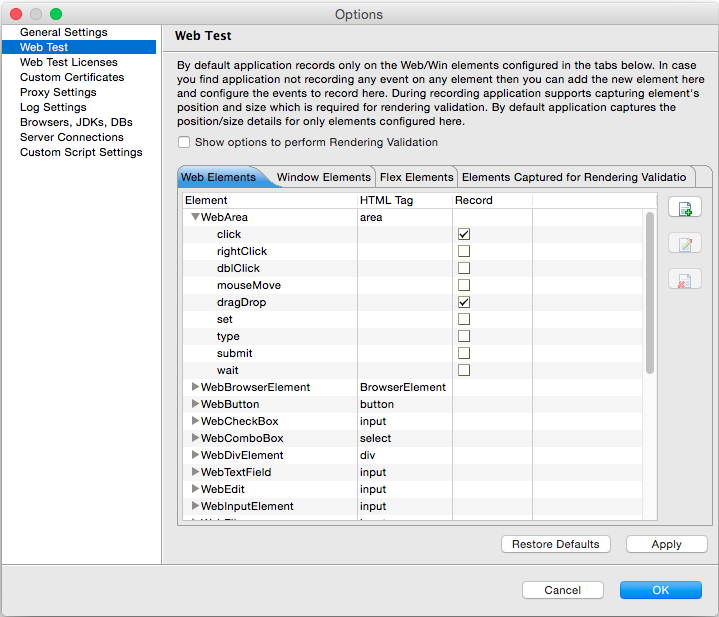Viewport: 719px width, 617px height.
Task: Click the 'BrowserElement' HTML tag cell
Action: point(403,387)
